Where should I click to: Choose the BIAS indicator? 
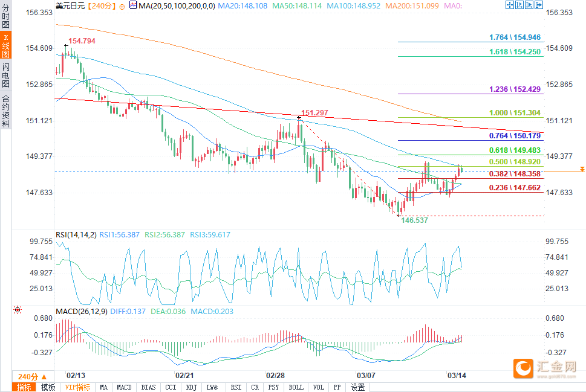[x=148, y=387]
